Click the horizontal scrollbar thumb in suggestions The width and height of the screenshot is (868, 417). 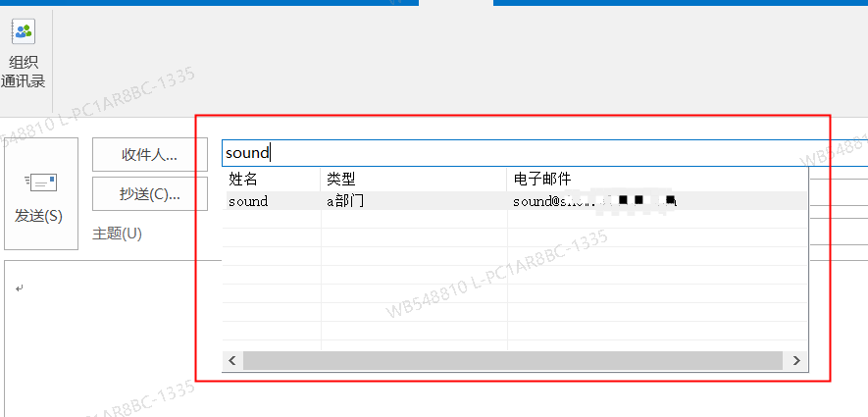click(510, 361)
